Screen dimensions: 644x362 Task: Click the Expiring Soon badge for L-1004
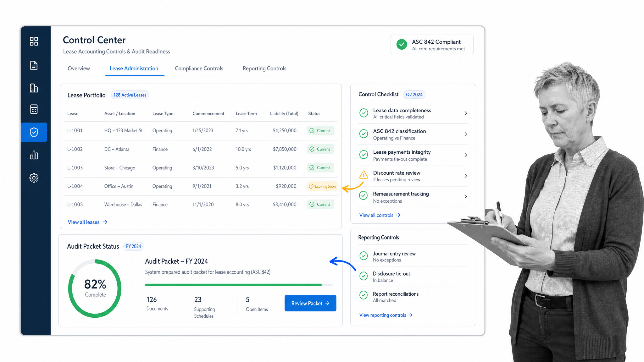(322, 186)
